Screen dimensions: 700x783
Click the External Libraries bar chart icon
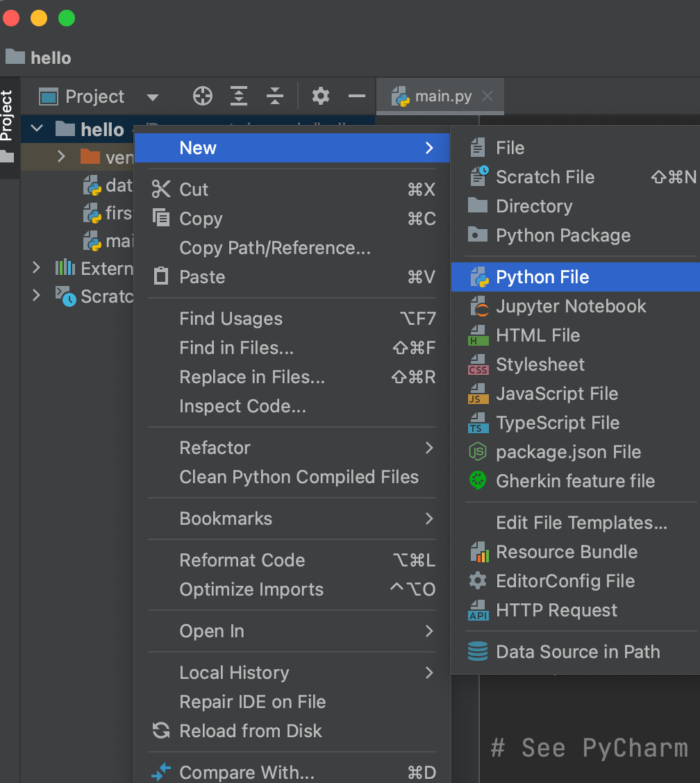coord(65,268)
